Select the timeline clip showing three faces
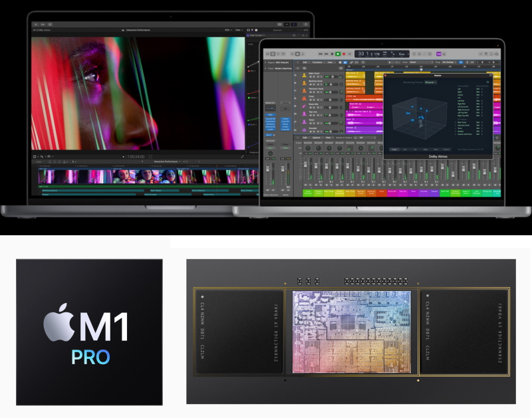The image size is (532, 418). pyautogui.click(x=145, y=176)
